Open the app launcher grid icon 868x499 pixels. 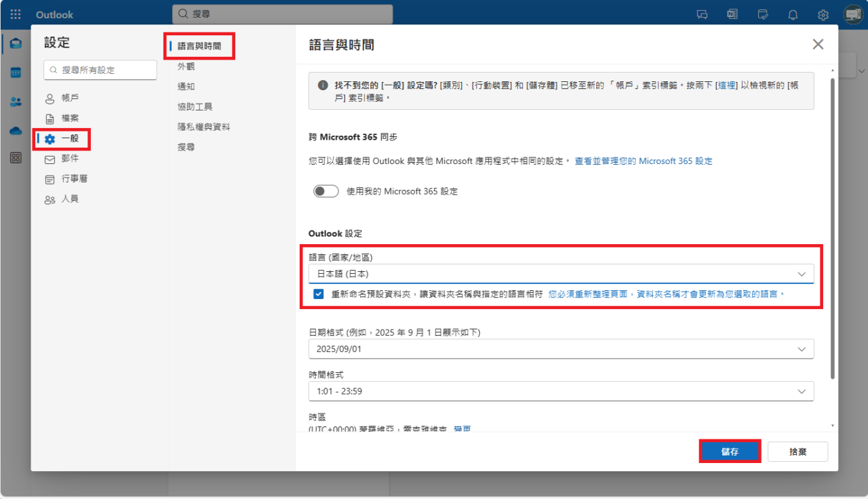coord(16,14)
